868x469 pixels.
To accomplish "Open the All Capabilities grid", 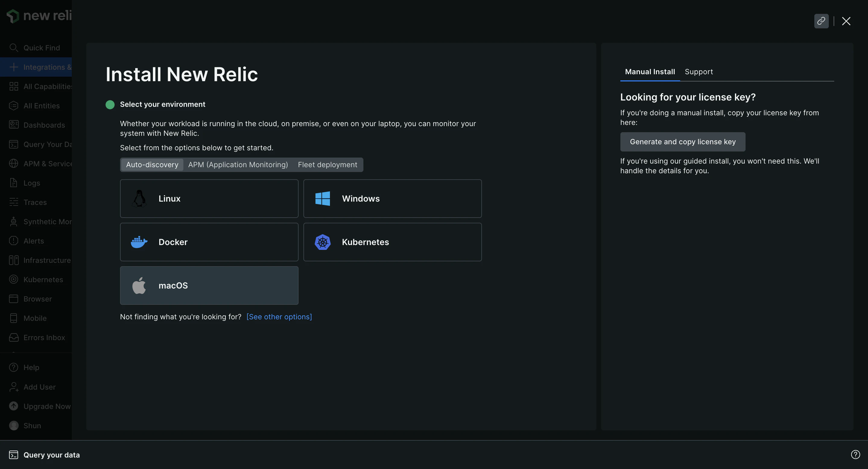I will pos(36,86).
